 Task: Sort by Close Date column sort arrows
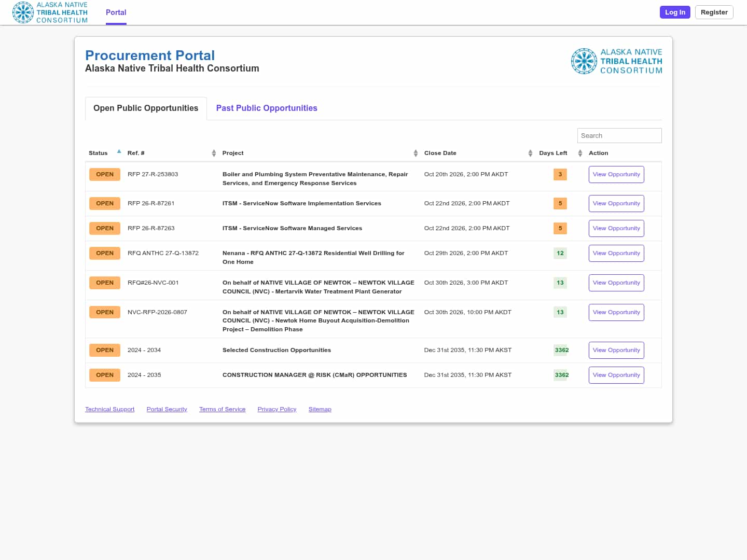pyautogui.click(x=530, y=153)
